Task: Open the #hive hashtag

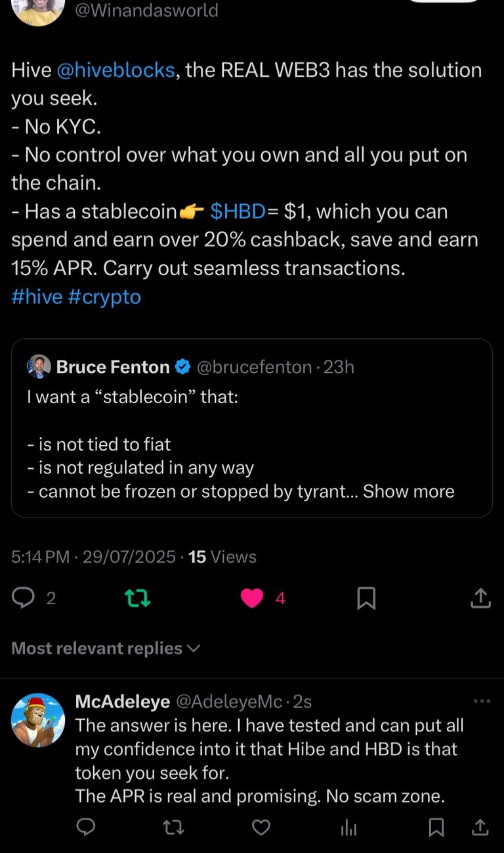Action: pyautogui.click(x=37, y=297)
